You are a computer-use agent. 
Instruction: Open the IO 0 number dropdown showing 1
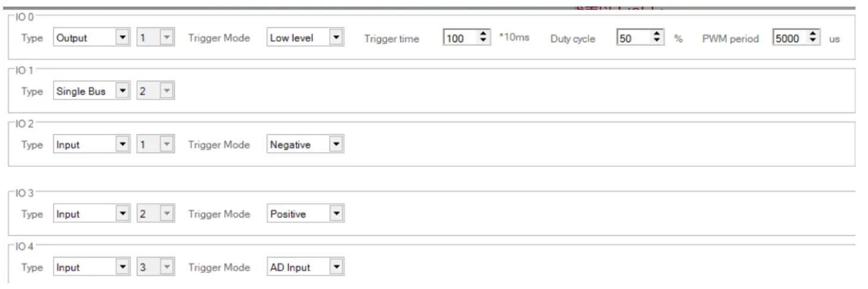point(156,38)
